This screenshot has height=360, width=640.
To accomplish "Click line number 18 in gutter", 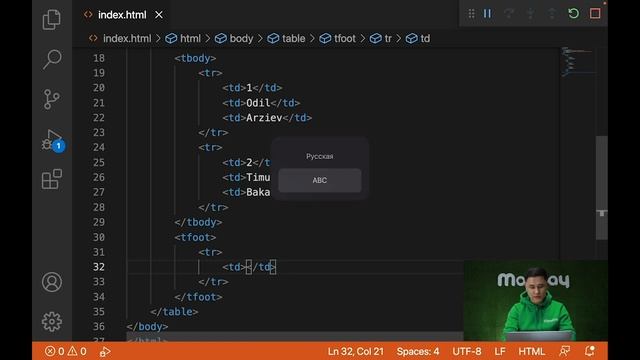I will pyautogui.click(x=99, y=58).
